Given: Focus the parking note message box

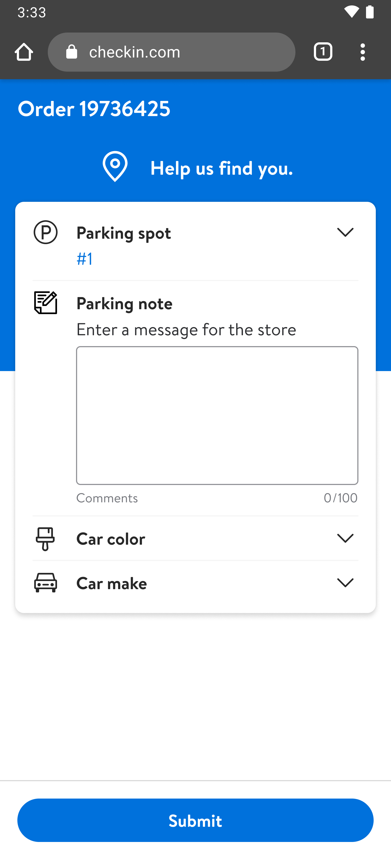Looking at the screenshot, I should point(217,415).
